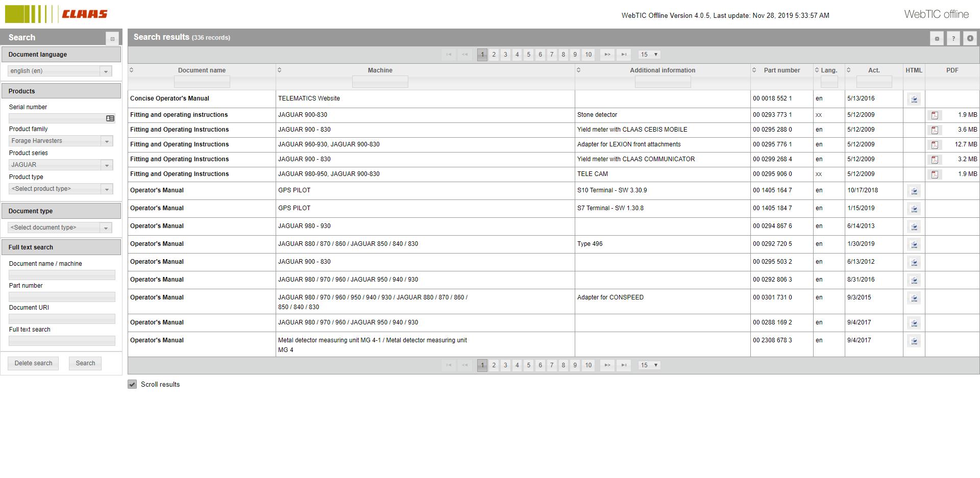Open the PDF for the Stone detector instructions
Viewport: 980px width, 478px height.
pos(936,115)
